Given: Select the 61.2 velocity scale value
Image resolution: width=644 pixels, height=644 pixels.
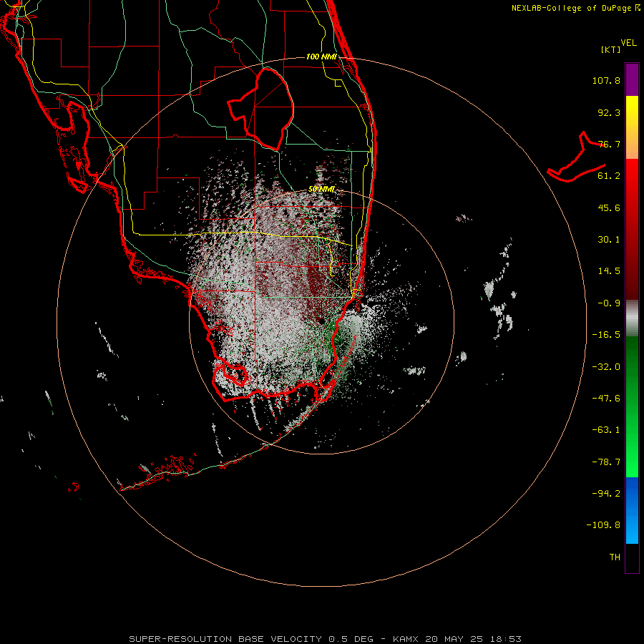Looking at the screenshot, I should pos(609,176).
